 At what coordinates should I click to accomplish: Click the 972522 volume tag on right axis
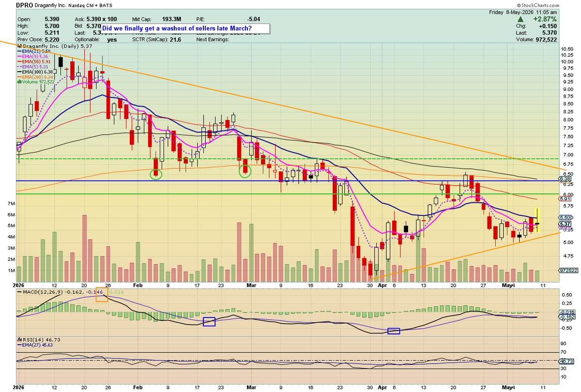click(x=567, y=271)
